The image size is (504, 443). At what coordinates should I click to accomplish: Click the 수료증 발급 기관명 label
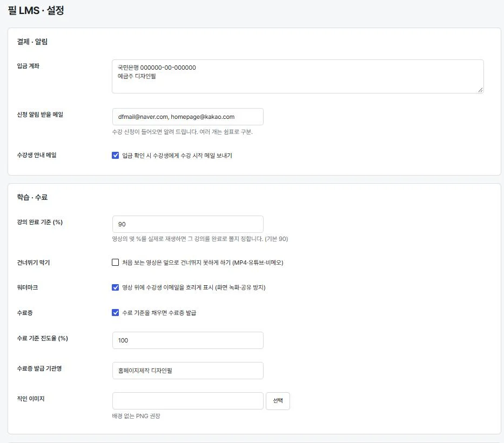pos(39,368)
